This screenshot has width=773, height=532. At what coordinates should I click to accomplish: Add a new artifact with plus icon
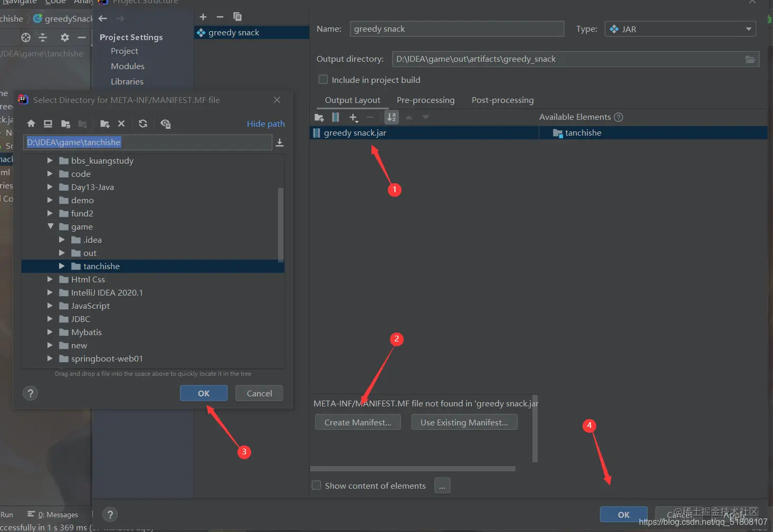(203, 17)
